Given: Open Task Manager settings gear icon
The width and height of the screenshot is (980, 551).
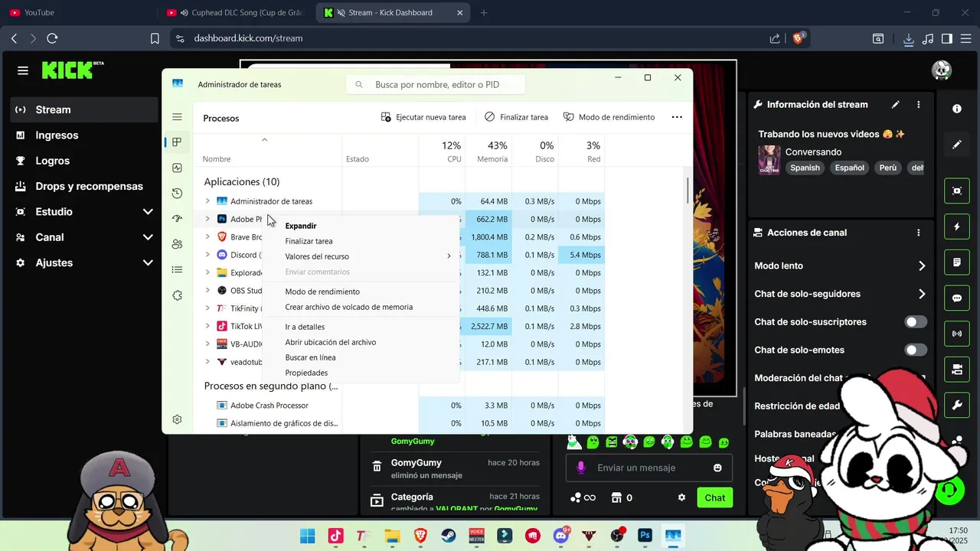Looking at the screenshot, I should (177, 419).
